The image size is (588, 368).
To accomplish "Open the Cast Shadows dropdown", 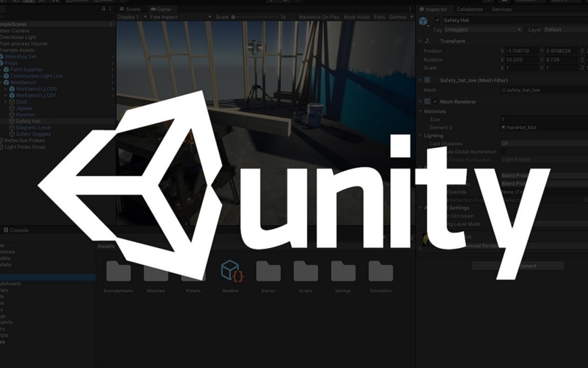I will (x=545, y=144).
